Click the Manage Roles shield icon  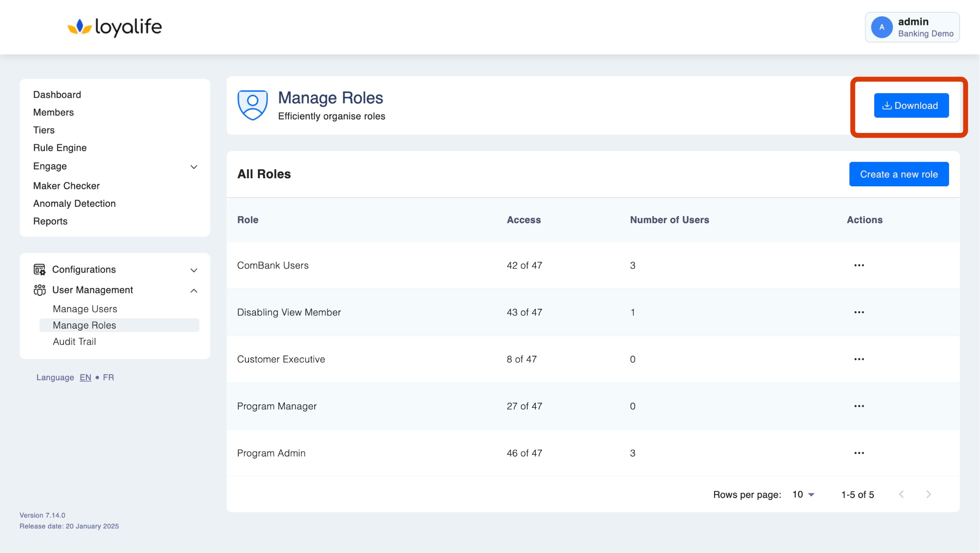(x=252, y=105)
